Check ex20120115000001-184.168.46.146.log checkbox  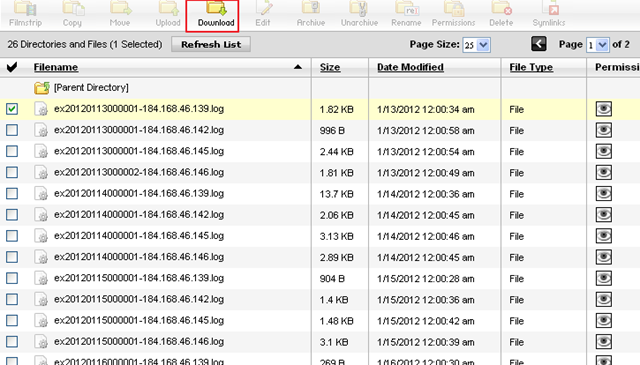point(12,342)
